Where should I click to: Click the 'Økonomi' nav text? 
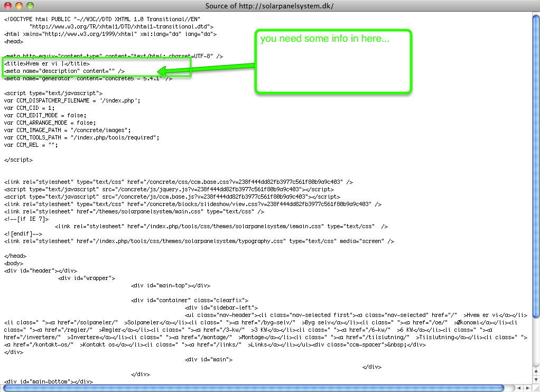point(468,323)
